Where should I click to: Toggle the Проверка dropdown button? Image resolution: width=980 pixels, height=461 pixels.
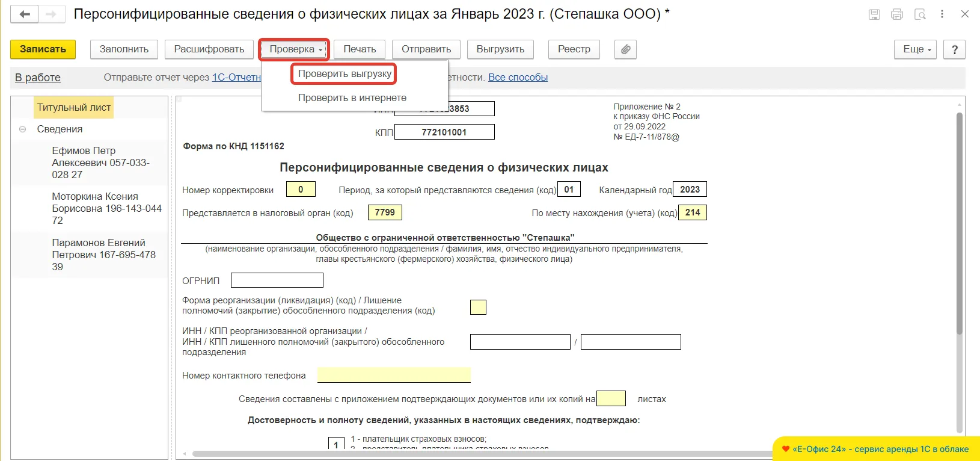pyautogui.click(x=295, y=49)
